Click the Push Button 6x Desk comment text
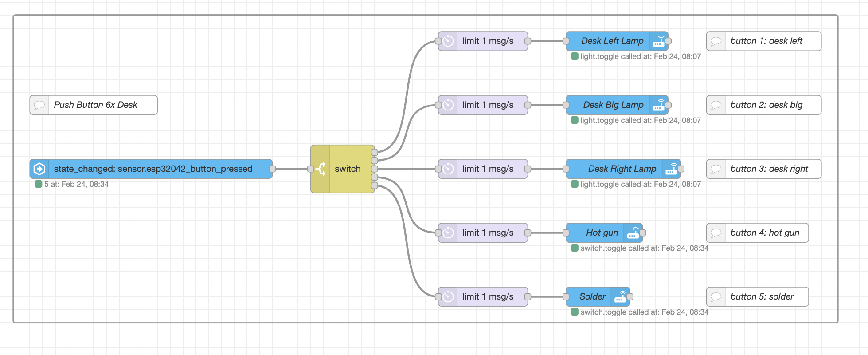The width and height of the screenshot is (868, 355). pyautogui.click(x=95, y=105)
